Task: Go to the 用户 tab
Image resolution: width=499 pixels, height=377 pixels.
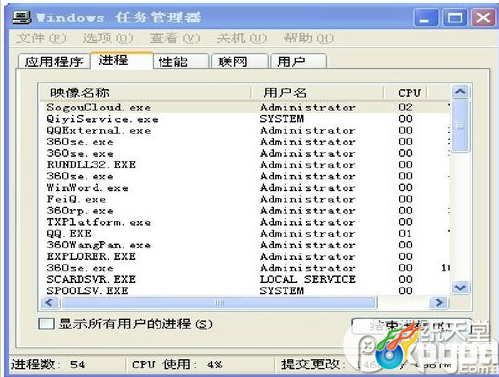Action: (x=299, y=62)
